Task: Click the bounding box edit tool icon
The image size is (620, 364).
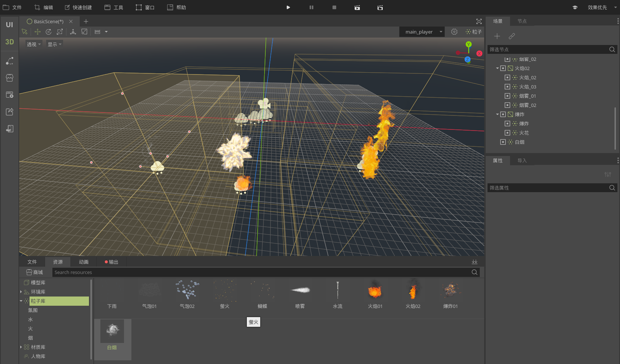Action: (x=85, y=32)
